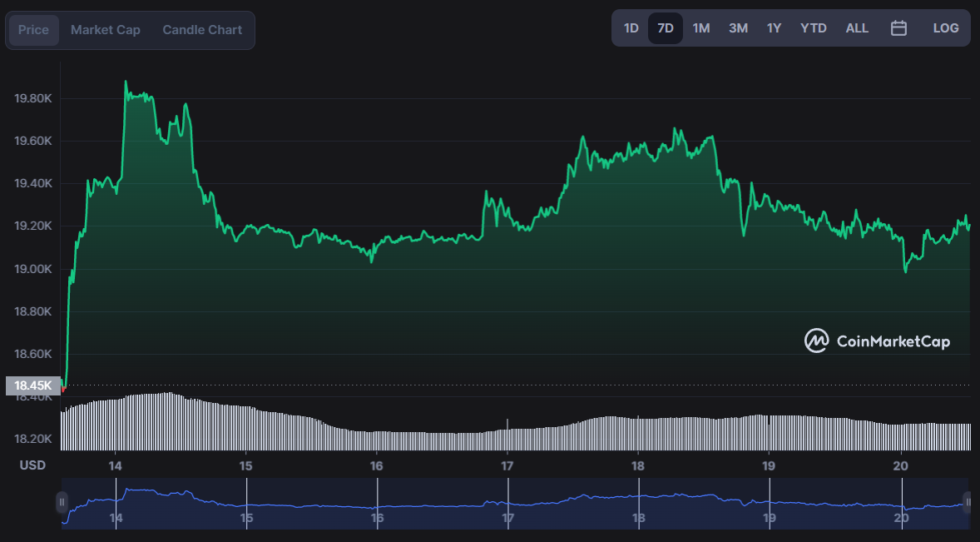980x542 pixels.
Task: Show ALL time price history
Action: [x=857, y=28]
